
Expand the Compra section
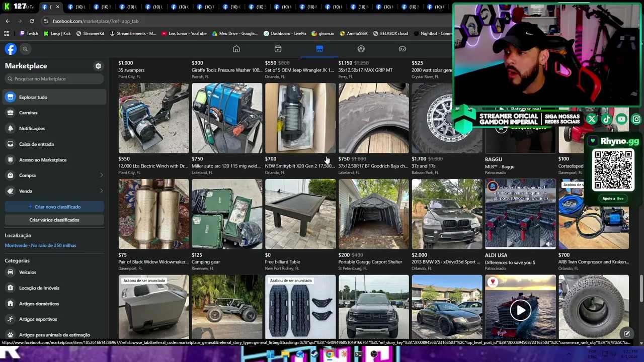point(54,175)
